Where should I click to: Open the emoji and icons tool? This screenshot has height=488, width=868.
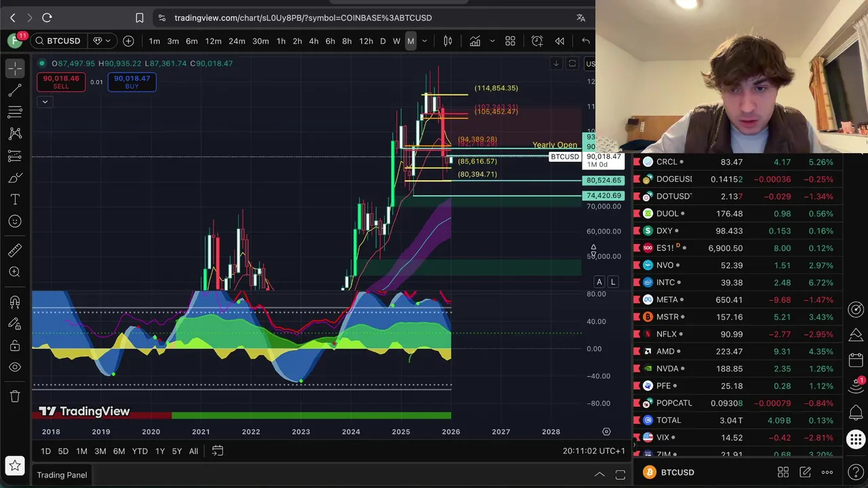[15, 221]
